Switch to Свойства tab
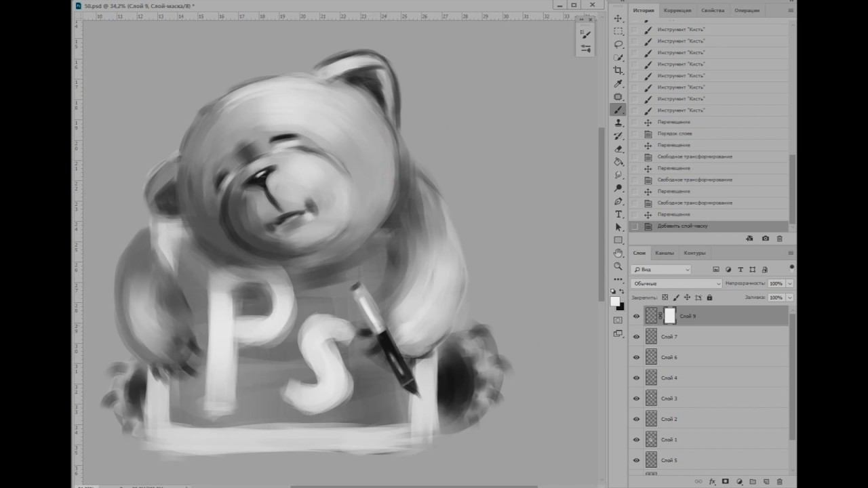 pyautogui.click(x=713, y=10)
